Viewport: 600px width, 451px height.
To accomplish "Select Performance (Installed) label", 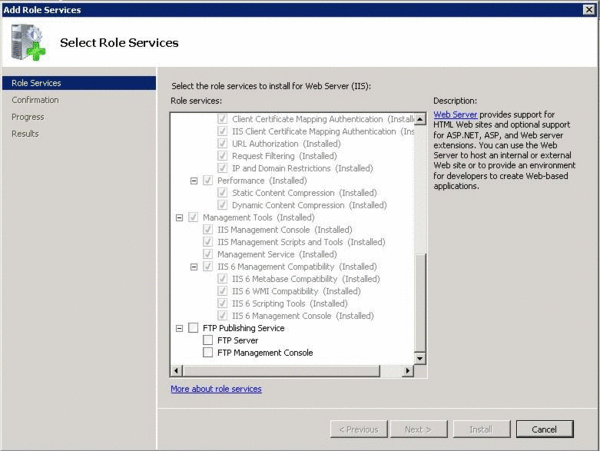I will point(262,180).
